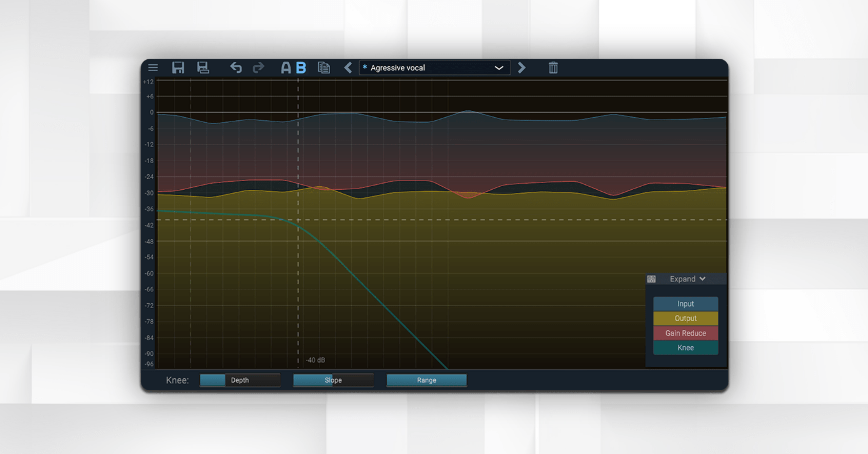The width and height of the screenshot is (868, 454).
Task: Toggle Output curve visibility
Action: coord(685,318)
